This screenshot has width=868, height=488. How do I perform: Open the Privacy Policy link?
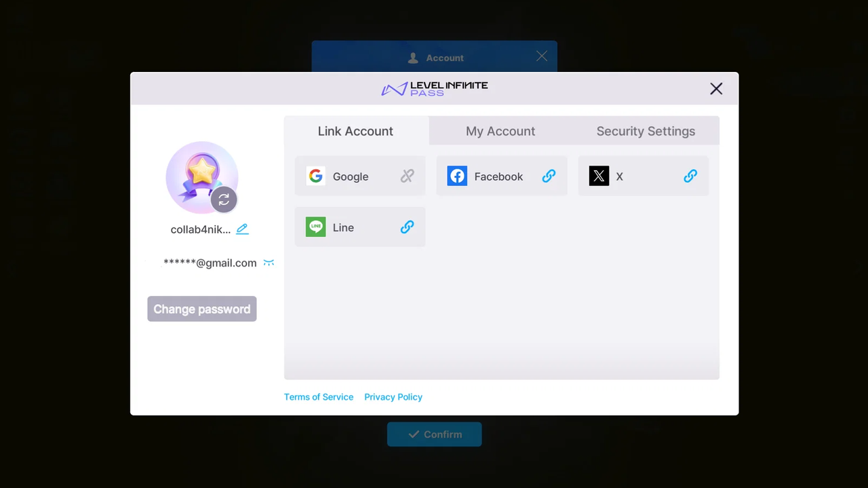[393, 397]
